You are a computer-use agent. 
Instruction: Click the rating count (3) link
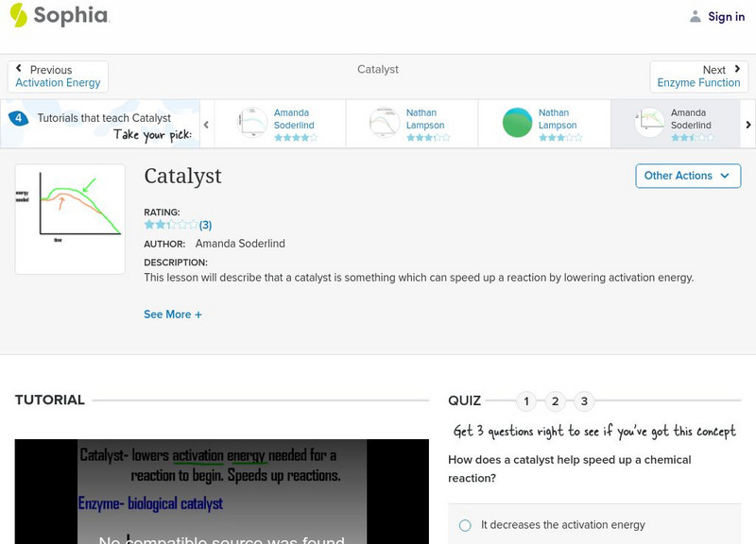coord(205,225)
